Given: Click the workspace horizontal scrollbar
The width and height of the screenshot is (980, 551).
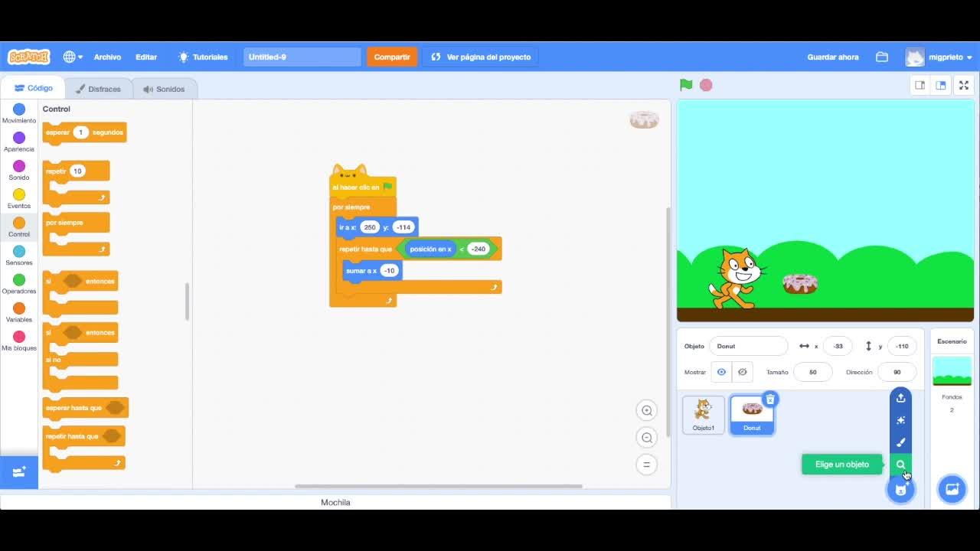Looking at the screenshot, I should pyautogui.click(x=439, y=486).
